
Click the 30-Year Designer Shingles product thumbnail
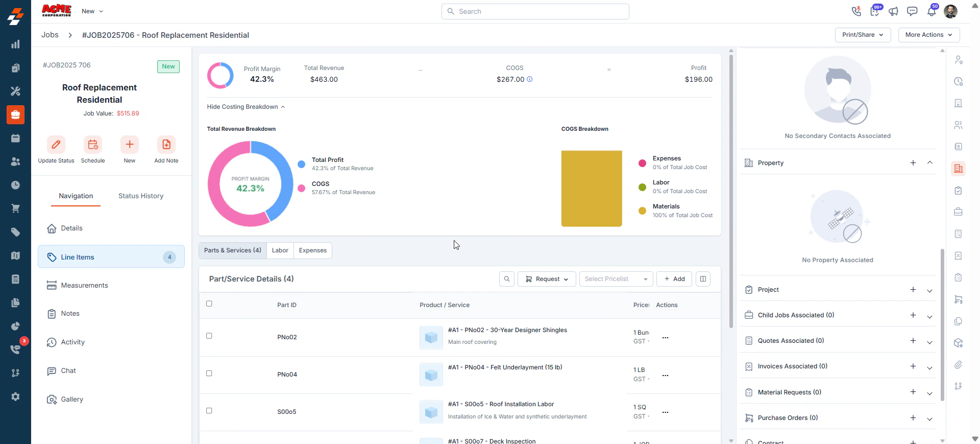click(431, 338)
